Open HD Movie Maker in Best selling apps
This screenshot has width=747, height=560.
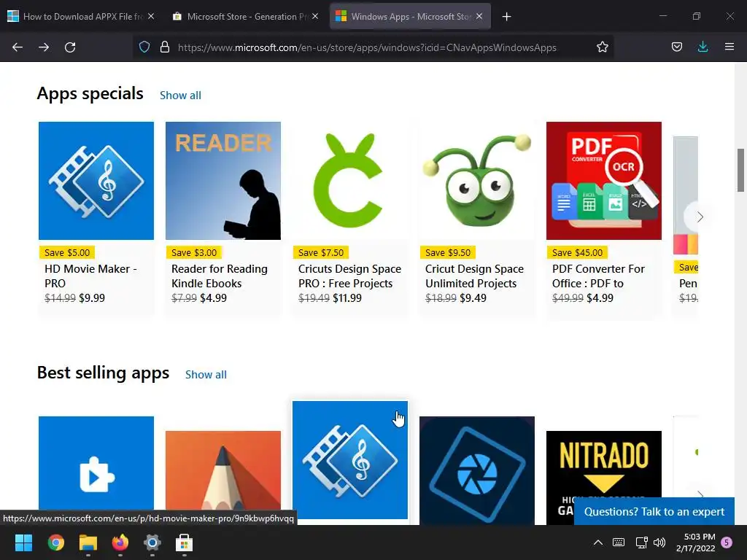coord(349,460)
